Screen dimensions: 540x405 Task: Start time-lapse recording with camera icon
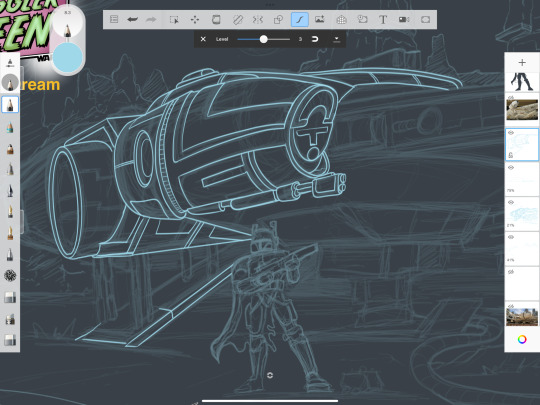pos(404,20)
